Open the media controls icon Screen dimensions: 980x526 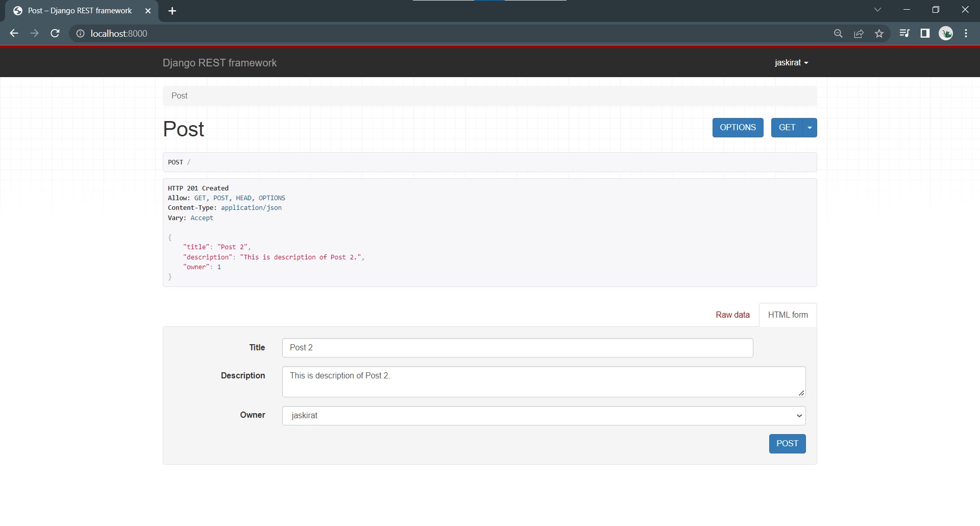click(904, 33)
